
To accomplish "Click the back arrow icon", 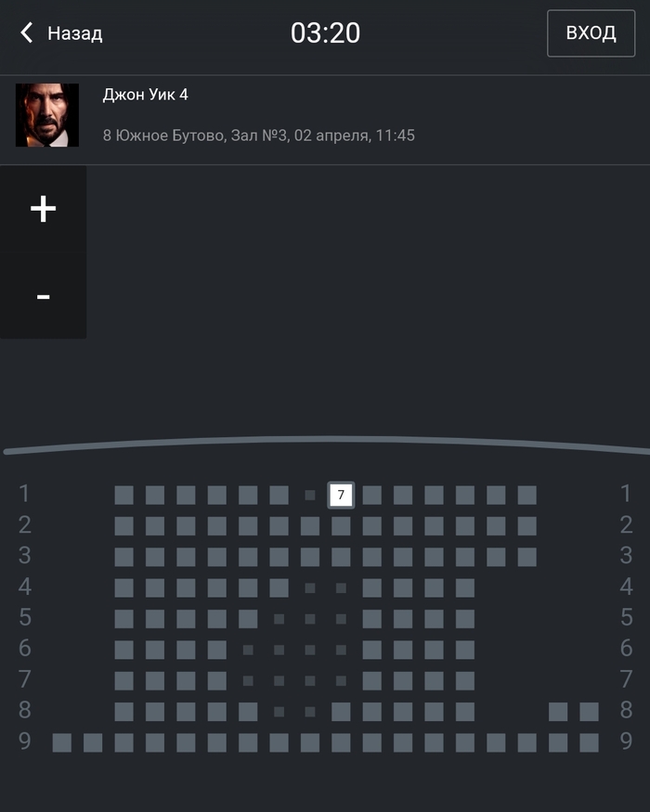I will pos(27,33).
